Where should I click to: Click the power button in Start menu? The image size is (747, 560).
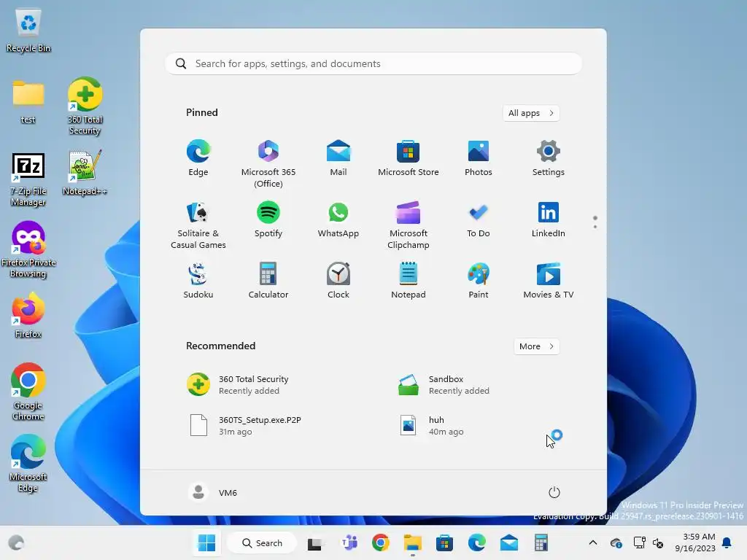554,492
